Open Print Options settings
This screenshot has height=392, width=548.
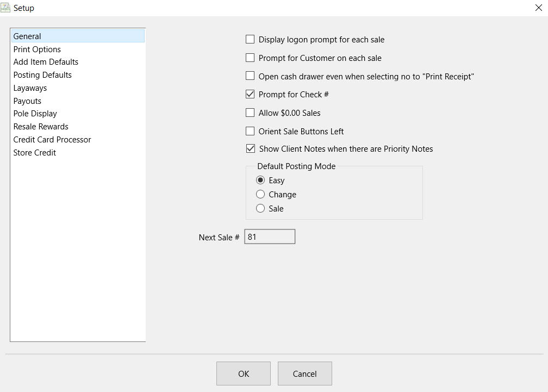37,49
